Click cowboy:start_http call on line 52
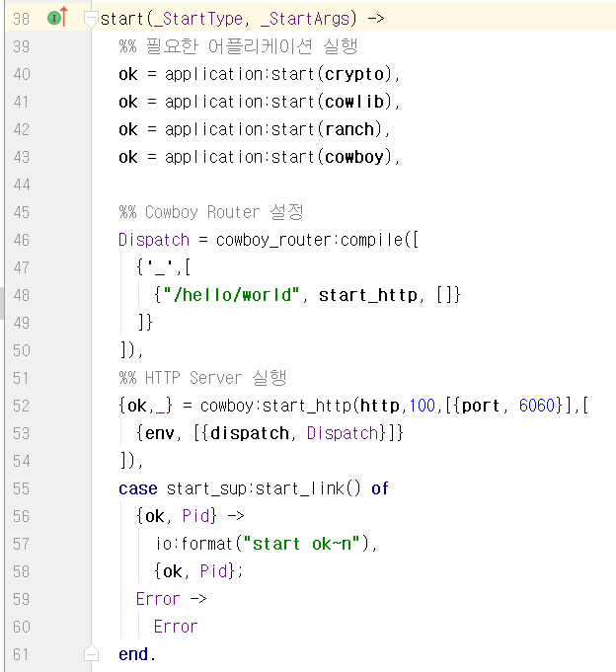616x672 pixels. click(275, 406)
